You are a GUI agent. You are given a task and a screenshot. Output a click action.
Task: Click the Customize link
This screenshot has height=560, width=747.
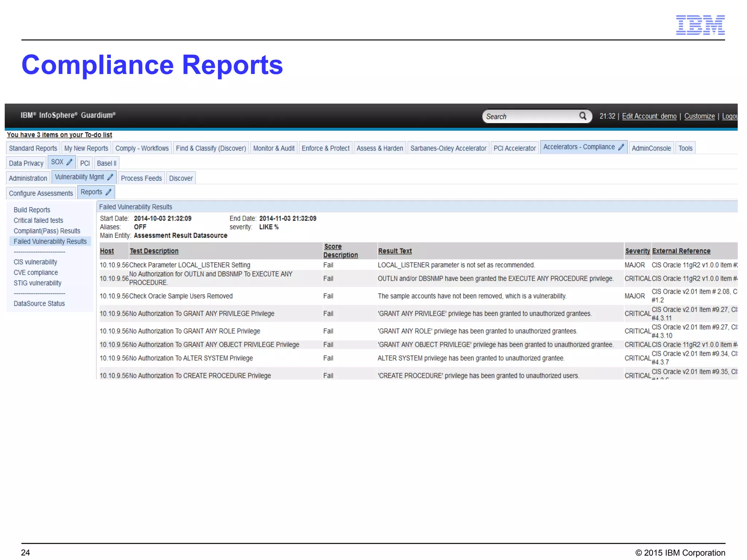699,116
